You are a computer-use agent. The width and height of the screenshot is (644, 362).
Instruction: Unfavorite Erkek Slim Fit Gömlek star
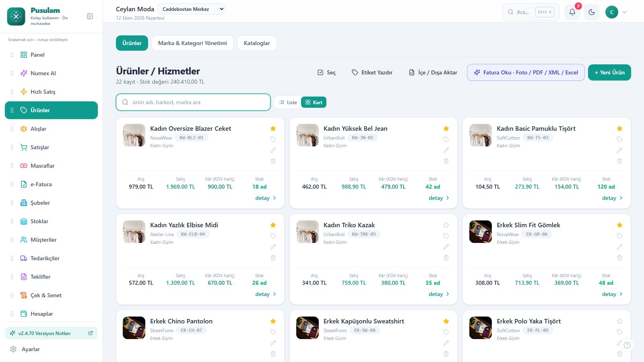[619, 225]
